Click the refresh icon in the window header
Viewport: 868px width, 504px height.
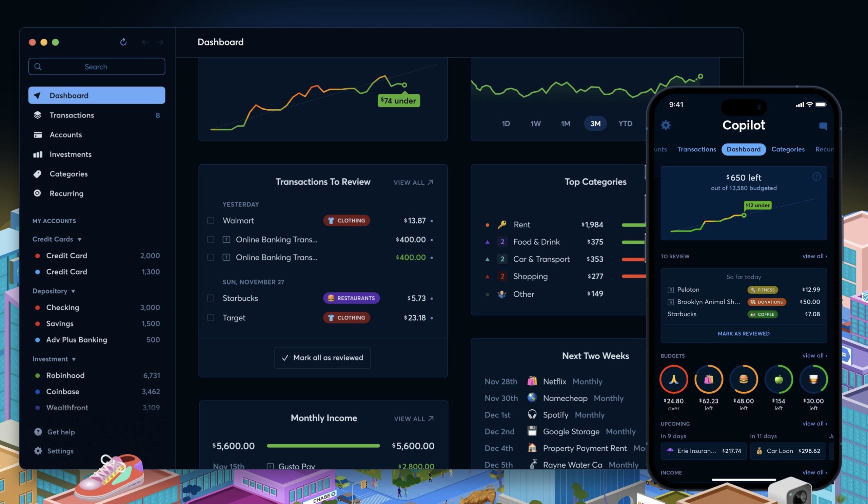[123, 42]
